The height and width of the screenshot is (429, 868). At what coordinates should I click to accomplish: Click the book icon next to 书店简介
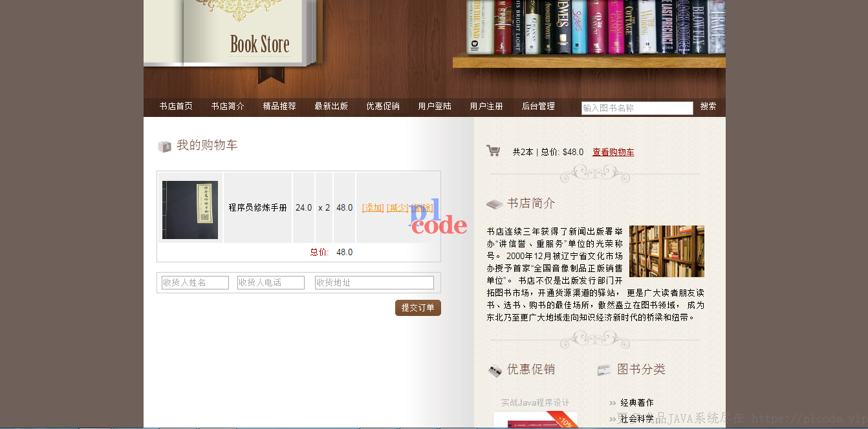tap(494, 204)
